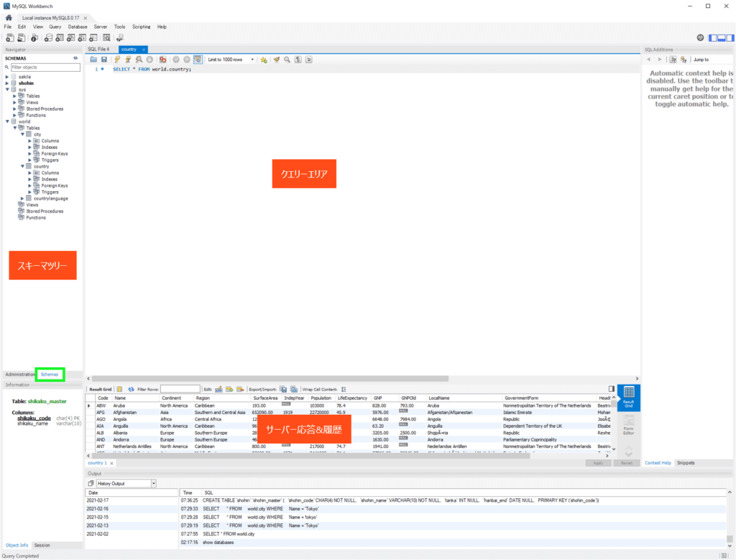Save the SQL script to file
The width and height of the screenshot is (736, 560).
pyautogui.click(x=104, y=60)
